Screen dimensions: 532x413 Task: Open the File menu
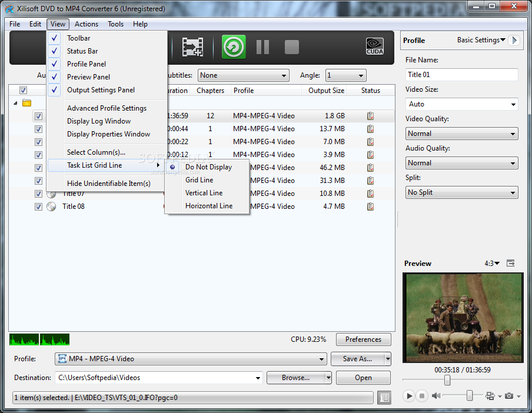15,24
